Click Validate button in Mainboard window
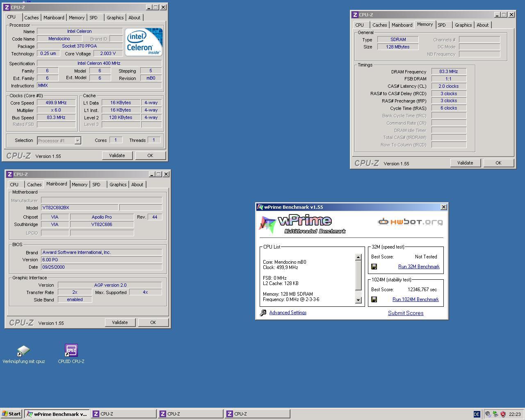 point(120,322)
